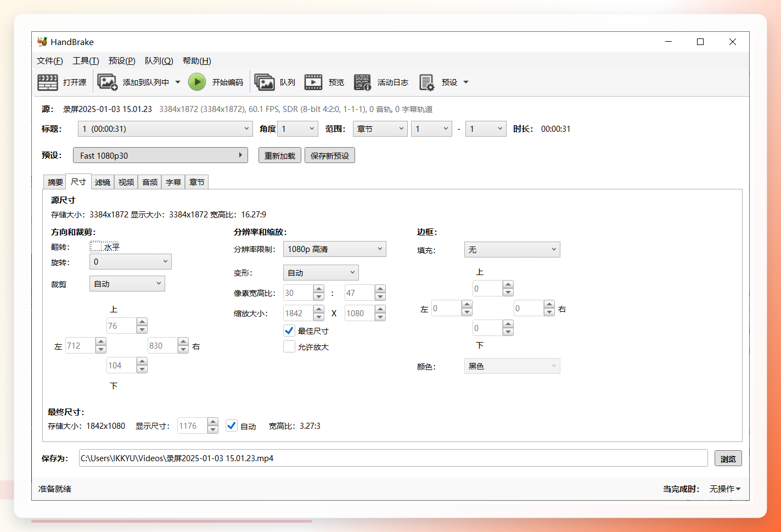Image resolution: width=781 pixels, height=532 pixels.
Task: Open the 填充 border fill dropdown
Action: pyautogui.click(x=512, y=249)
